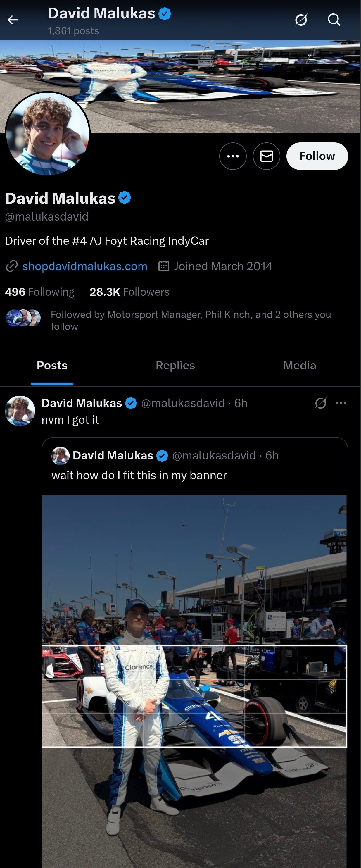Tap the search magnifier icon

[334, 20]
